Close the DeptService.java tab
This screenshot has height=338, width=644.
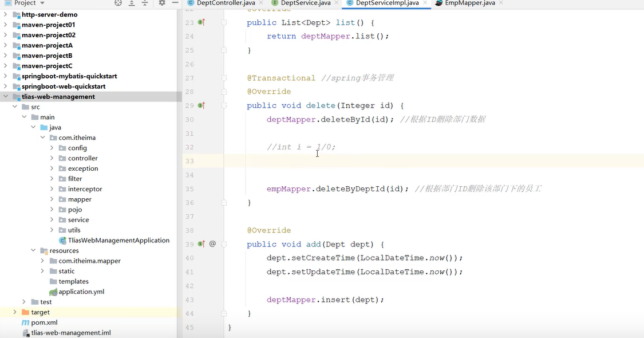pos(337,3)
